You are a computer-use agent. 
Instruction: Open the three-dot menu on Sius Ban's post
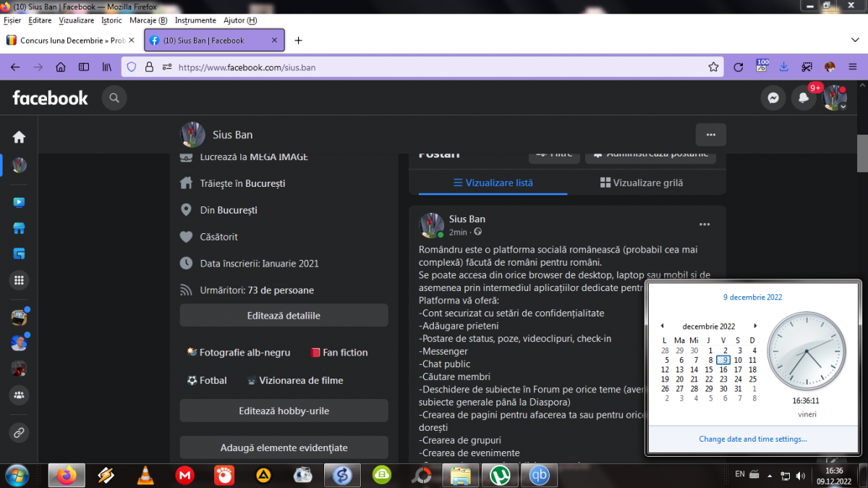pos(704,224)
